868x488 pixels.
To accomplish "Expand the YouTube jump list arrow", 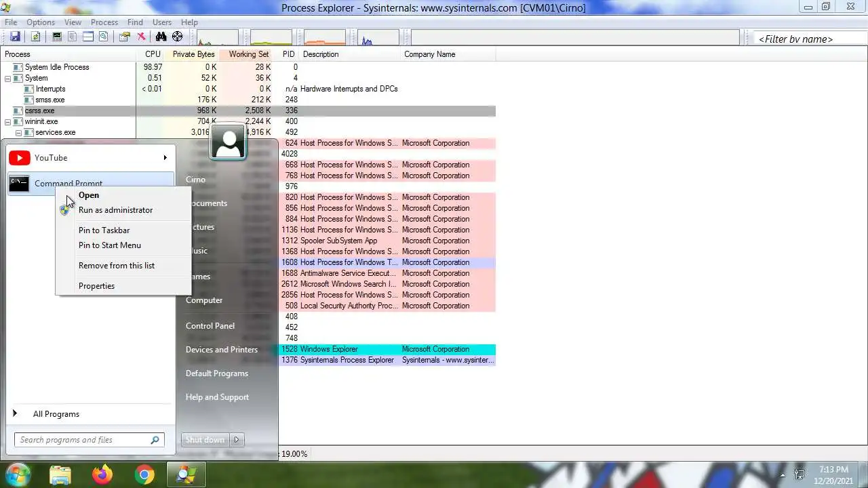I will [165, 158].
